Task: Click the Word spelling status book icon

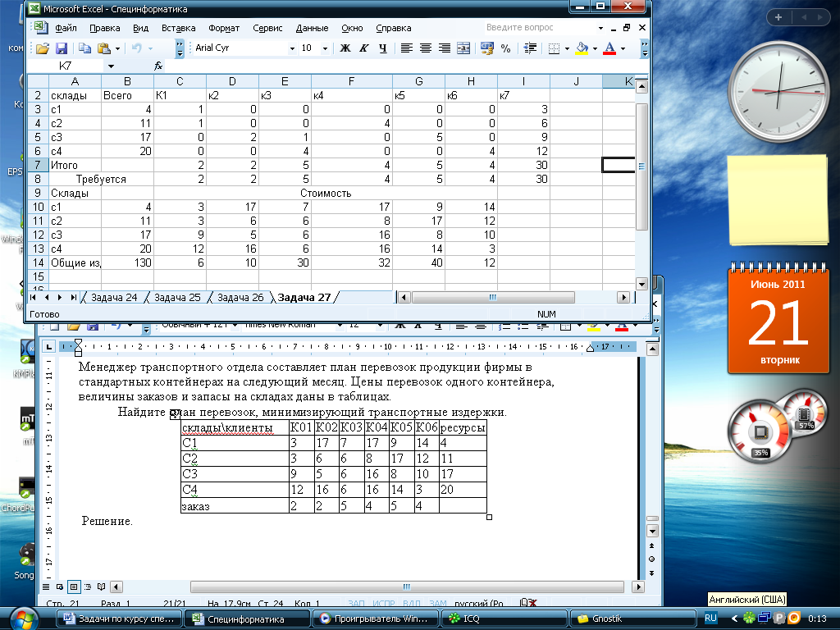Action: pos(529,603)
